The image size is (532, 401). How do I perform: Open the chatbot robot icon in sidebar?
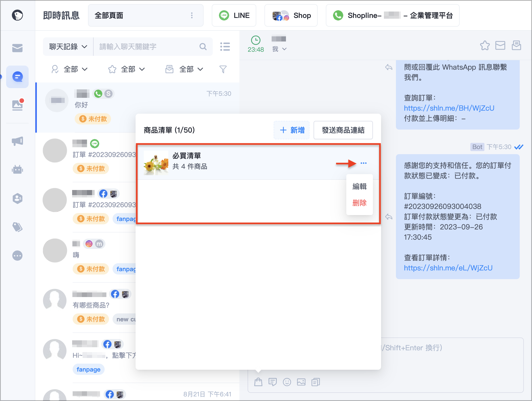pyautogui.click(x=17, y=169)
